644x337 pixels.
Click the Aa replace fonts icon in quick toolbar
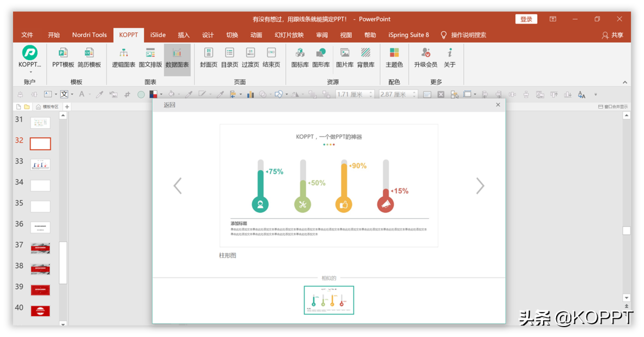pos(582,95)
